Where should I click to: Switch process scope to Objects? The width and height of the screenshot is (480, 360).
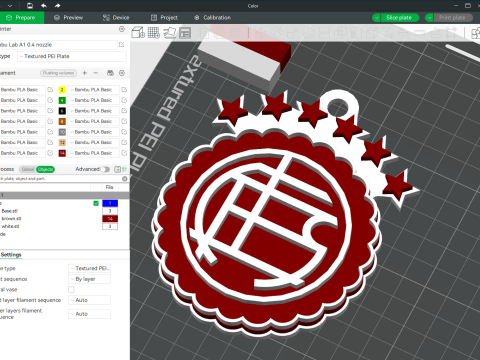pos(45,169)
